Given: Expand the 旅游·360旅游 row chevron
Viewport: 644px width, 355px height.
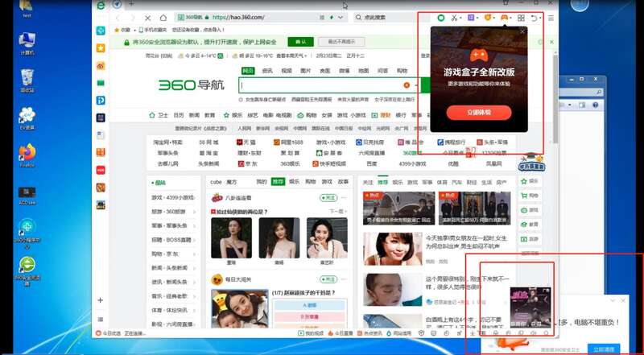Looking at the screenshot, I should click(194, 212).
